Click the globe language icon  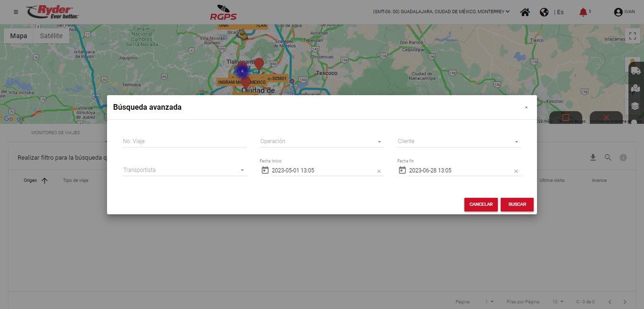(544, 12)
